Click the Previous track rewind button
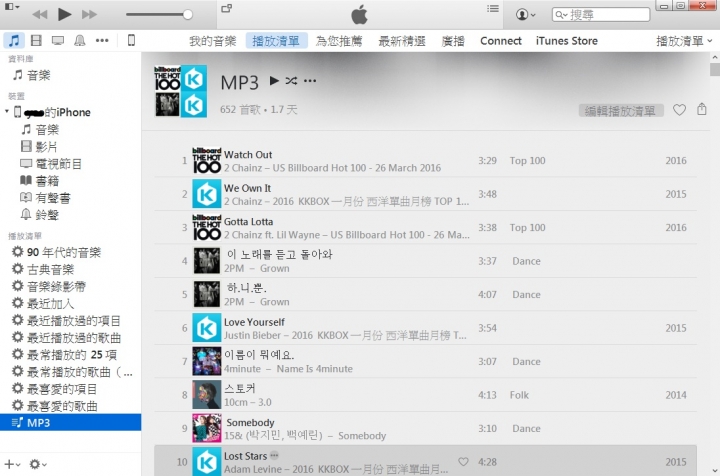This screenshot has width=720, height=476. pyautogui.click(x=40, y=15)
